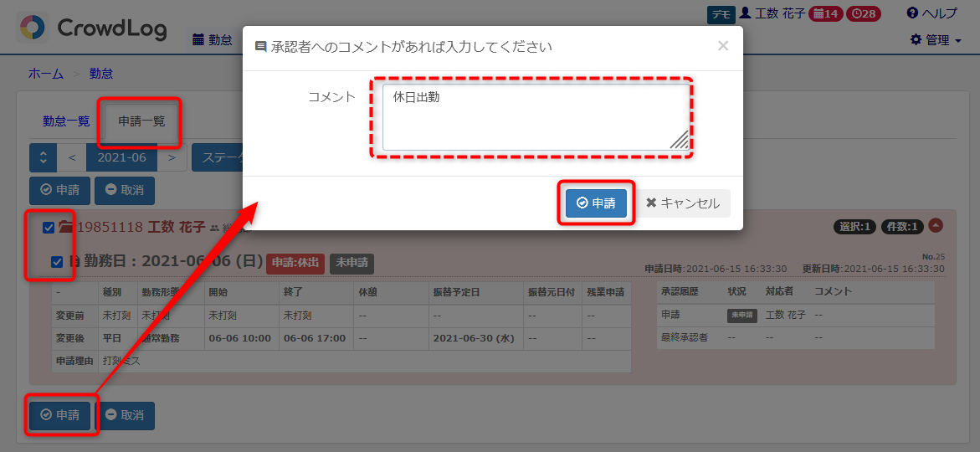
Task: Open the ヘルプ help link
Action: coord(932,13)
